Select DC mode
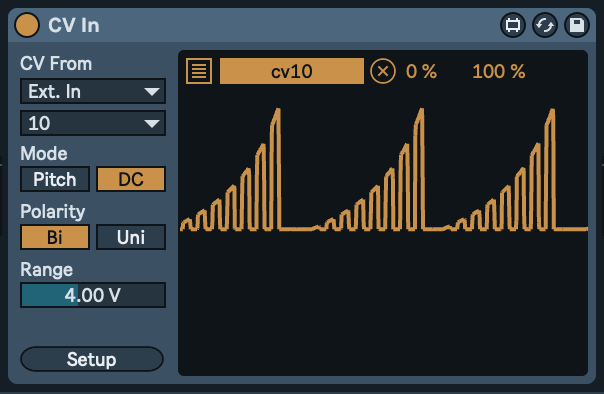Screen dimensions: 604x394 (x=131, y=179)
